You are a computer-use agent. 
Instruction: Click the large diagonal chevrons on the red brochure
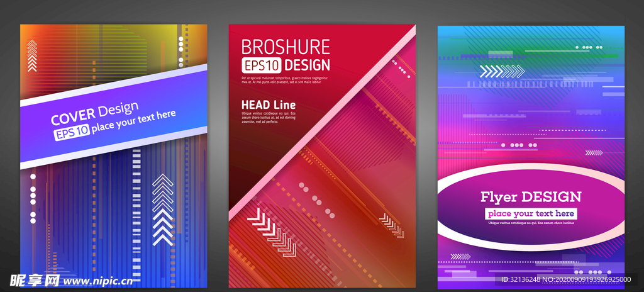(271, 233)
